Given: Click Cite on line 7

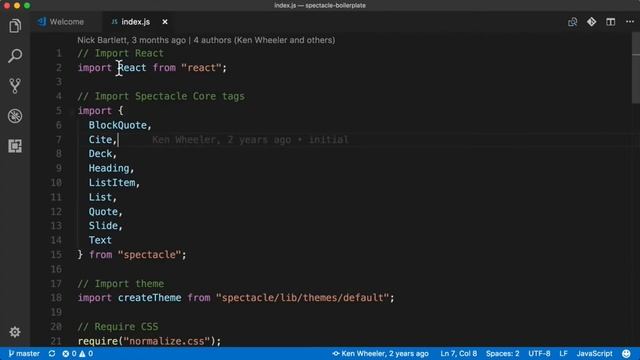Looking at the screenshot, I should [100, 140].
